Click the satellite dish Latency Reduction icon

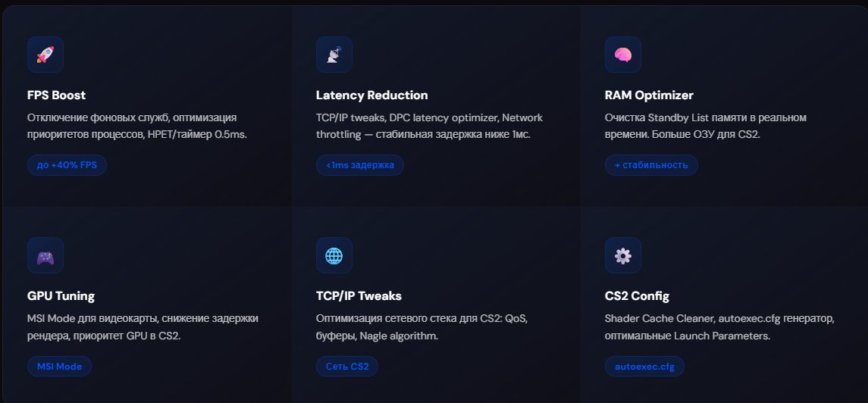[x=334, y=55]
